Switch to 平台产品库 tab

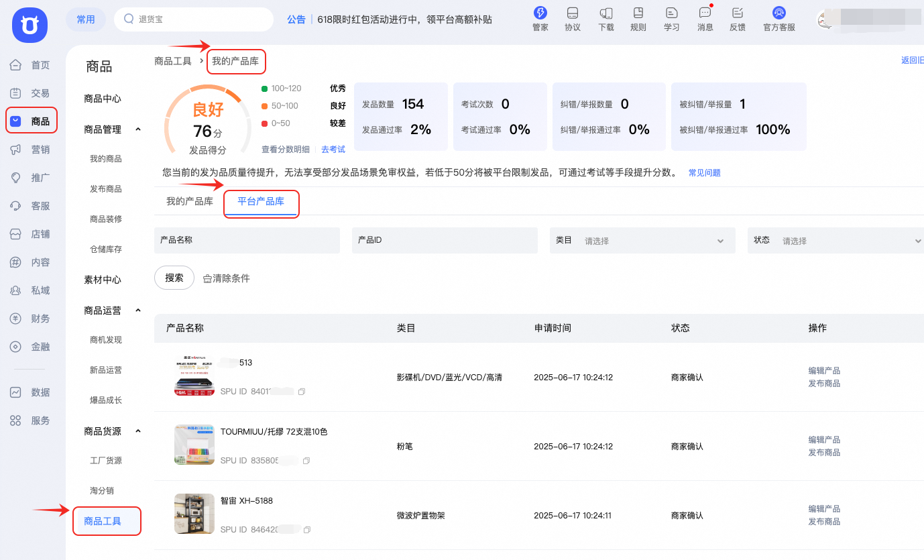261,201
